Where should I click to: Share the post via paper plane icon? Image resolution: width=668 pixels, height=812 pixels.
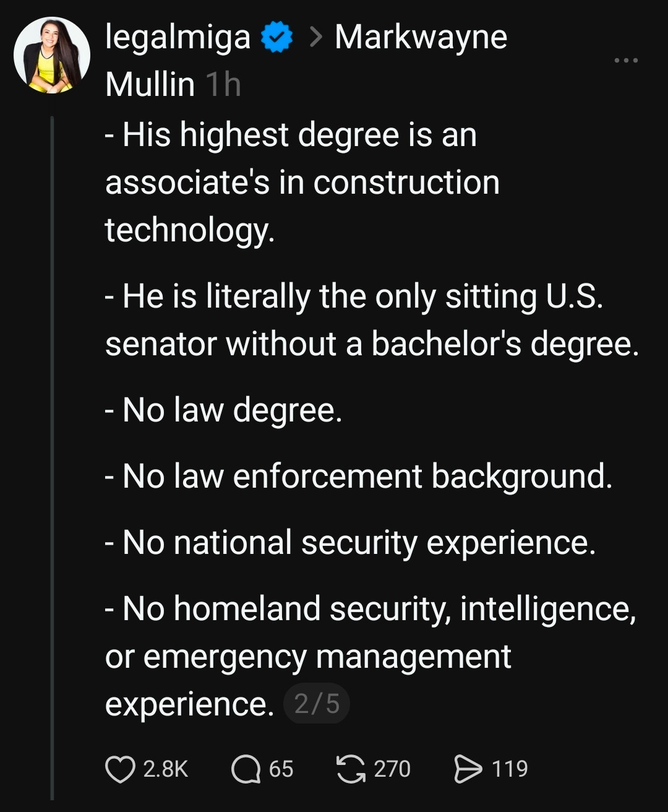(x=468, y=769)
